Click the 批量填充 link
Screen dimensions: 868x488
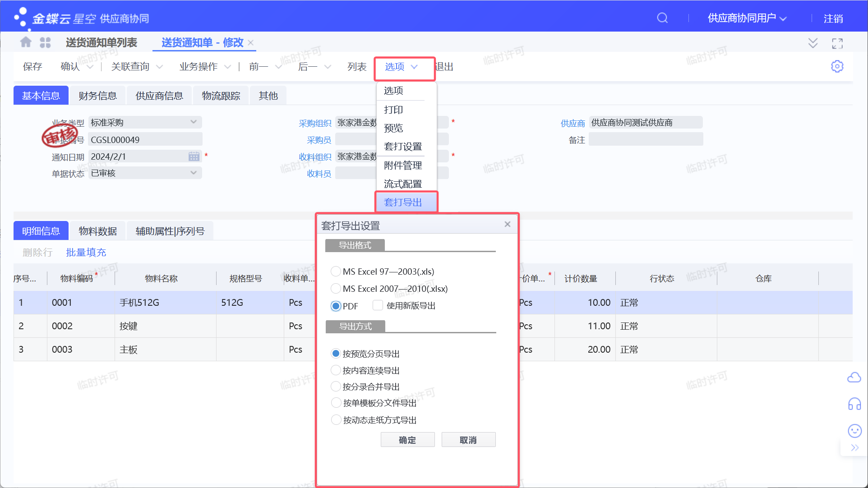[x=86, y=253]
